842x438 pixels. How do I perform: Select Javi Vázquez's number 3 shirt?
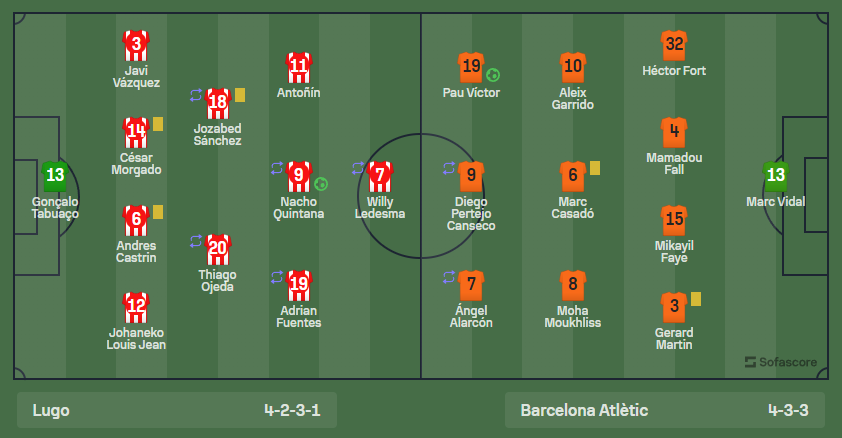(x=136, y=45)
